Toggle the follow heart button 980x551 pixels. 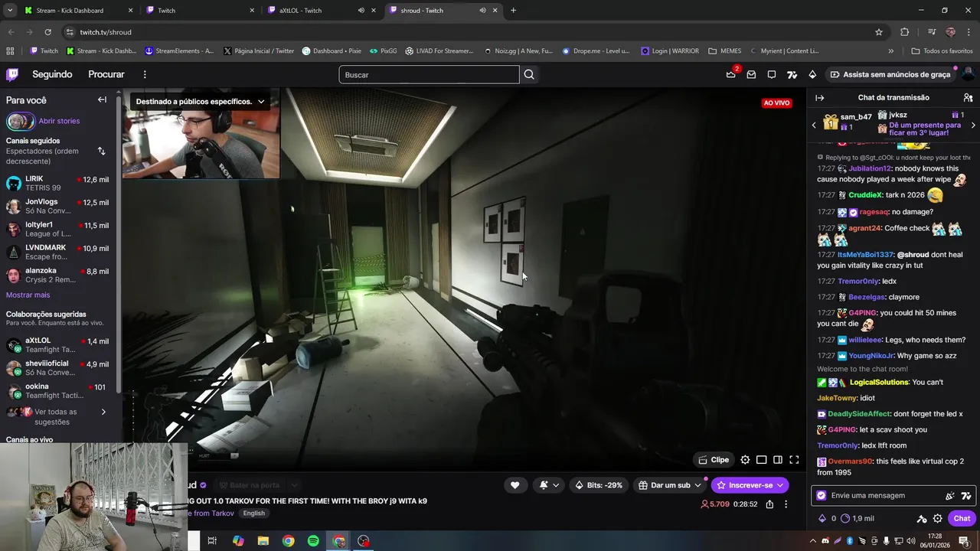pyautogui.click(x=514, y=485)
